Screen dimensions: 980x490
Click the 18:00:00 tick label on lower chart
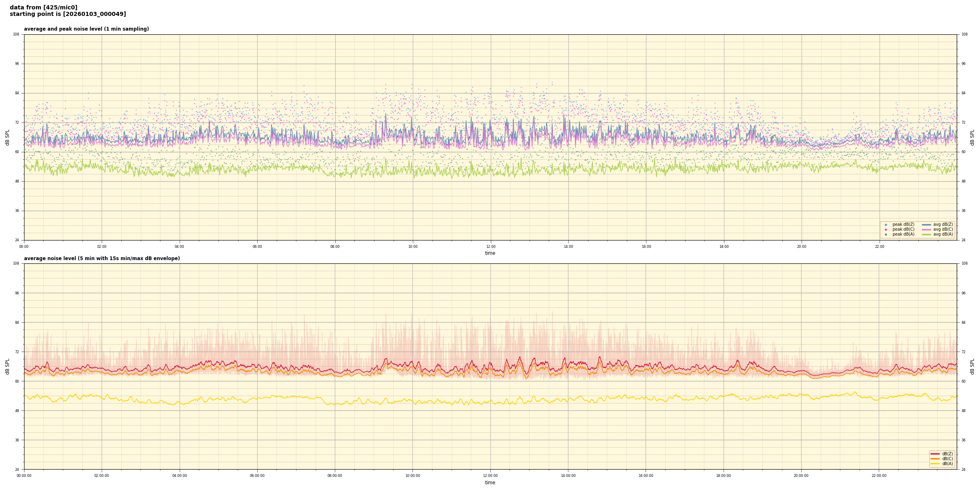point(724,476)
